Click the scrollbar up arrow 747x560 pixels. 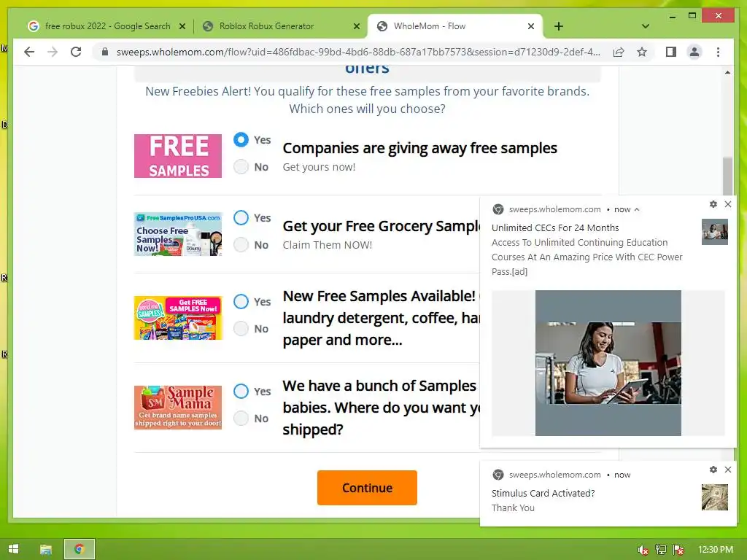pyautogui.click(x=727, y=72)
